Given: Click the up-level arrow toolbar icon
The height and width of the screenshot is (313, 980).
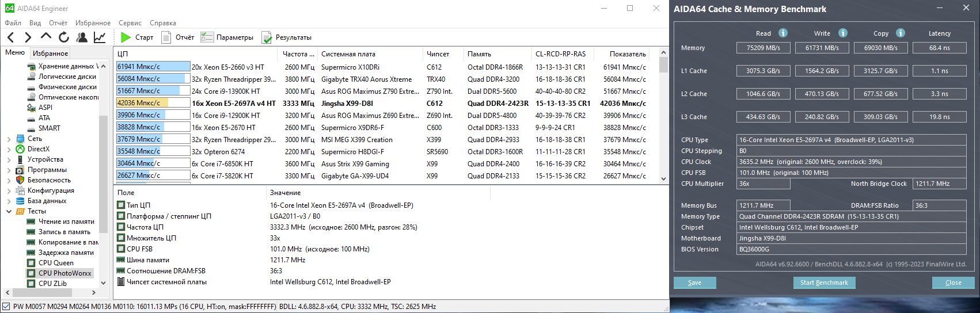Looking at the screenshot, I should (x=45, y=37).
